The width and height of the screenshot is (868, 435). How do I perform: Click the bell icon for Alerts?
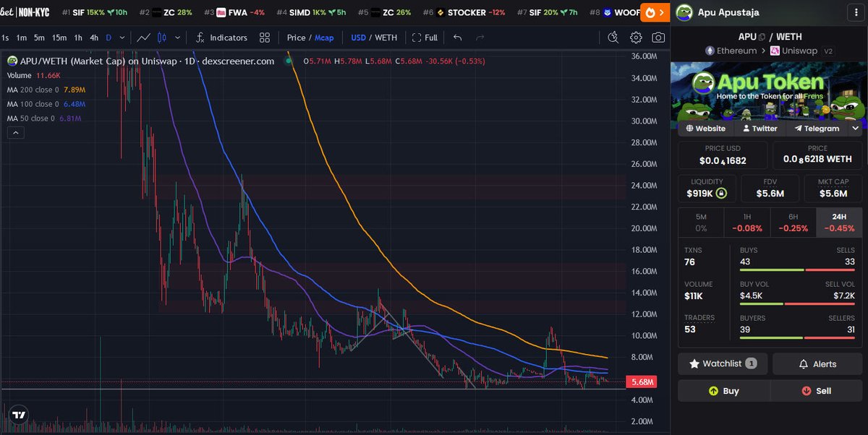click(804, 364)
